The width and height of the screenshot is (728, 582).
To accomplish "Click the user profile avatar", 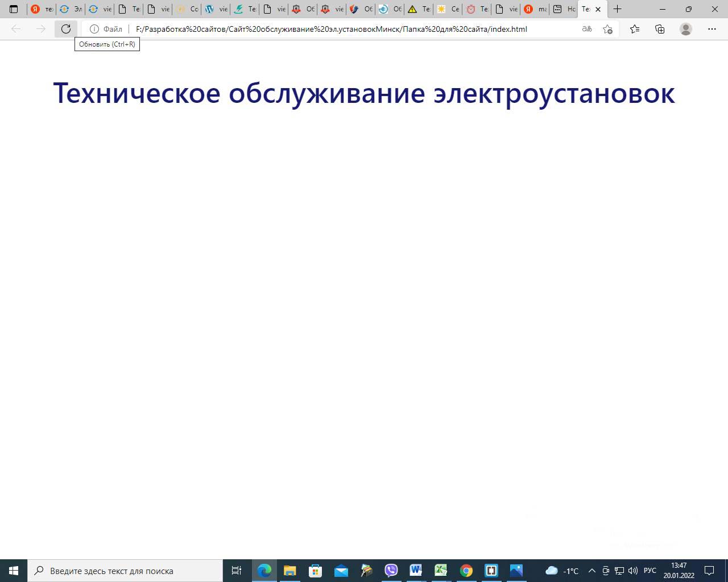I will tap(686, 29).
